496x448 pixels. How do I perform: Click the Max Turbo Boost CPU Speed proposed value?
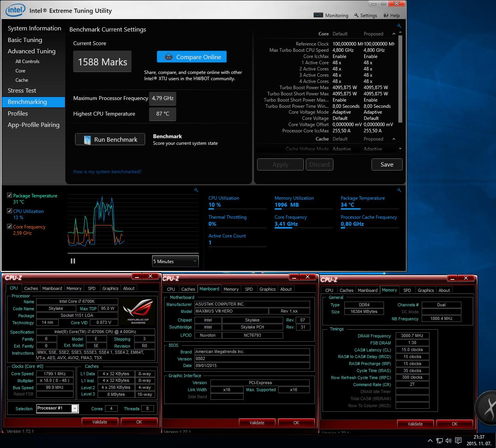point(374,50)
